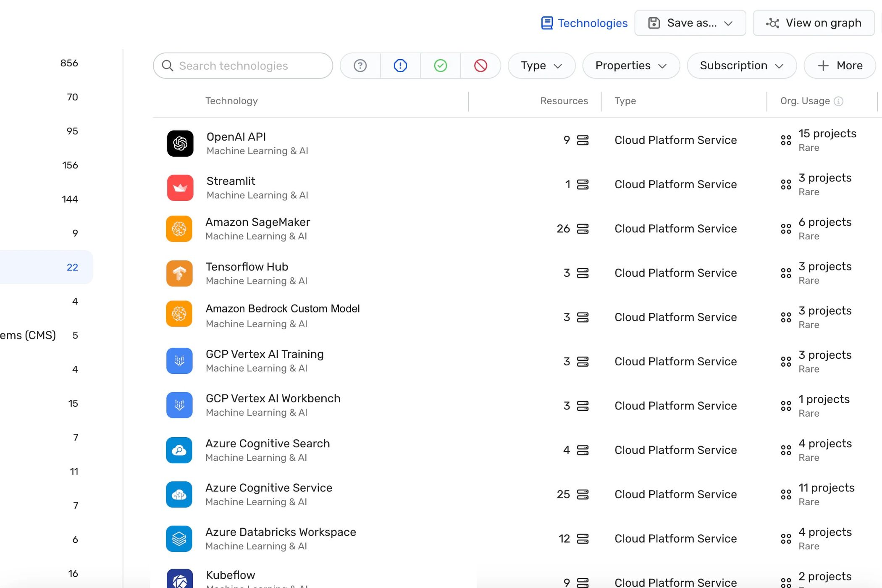Image resolution: width=882 pixels, height=588 pixels.
Task: Toggle the unreviewed question-mark status filter
Action: pyautogui.click(x=360, y=66)
